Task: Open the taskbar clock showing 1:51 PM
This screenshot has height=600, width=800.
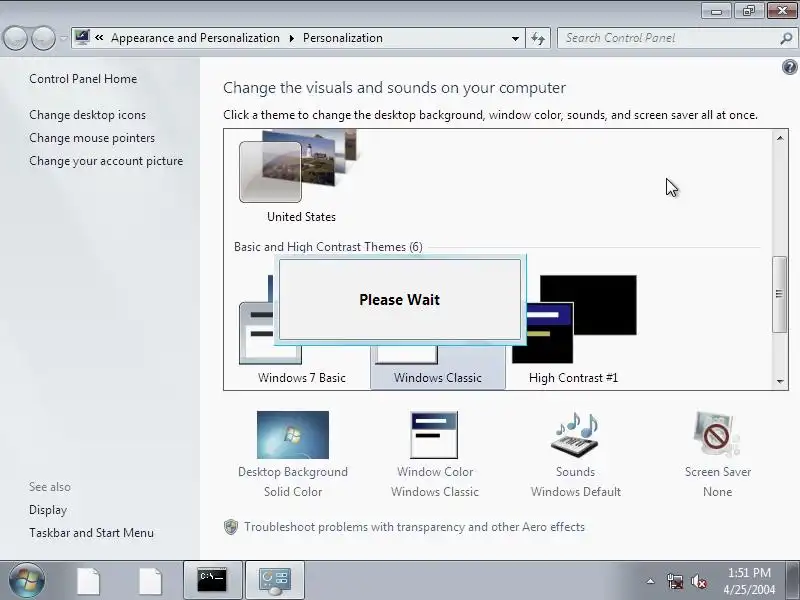Action: (749, 581)
